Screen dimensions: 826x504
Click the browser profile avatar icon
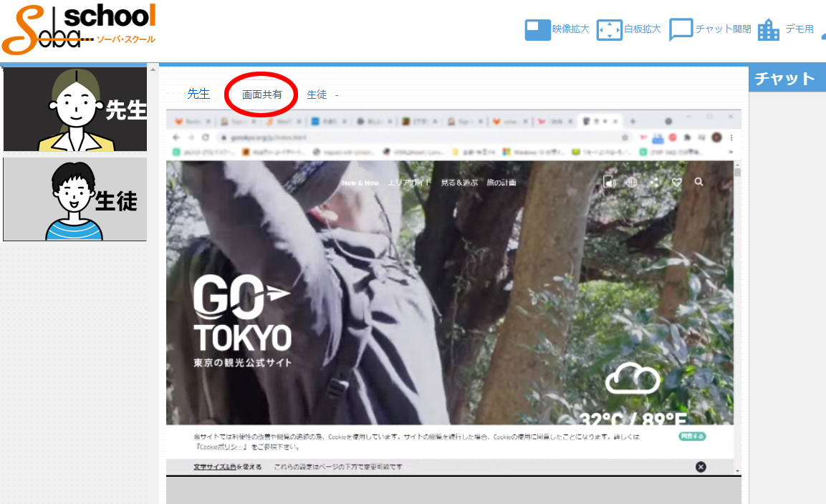(x=716, y=137)
